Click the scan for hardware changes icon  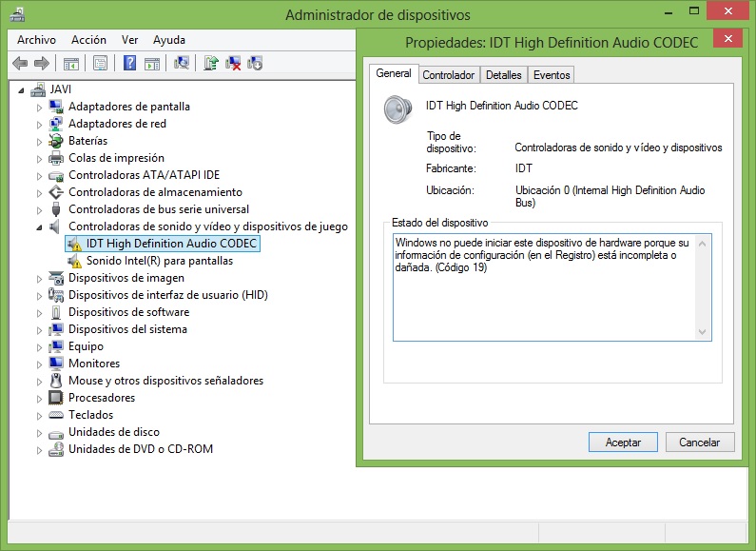coord(182,63)
